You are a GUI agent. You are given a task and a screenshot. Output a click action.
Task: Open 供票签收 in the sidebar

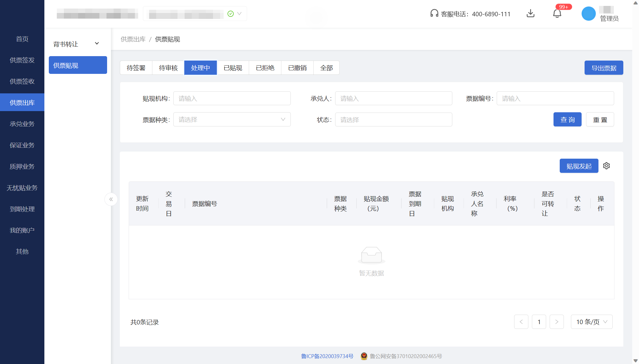point(22,81)
